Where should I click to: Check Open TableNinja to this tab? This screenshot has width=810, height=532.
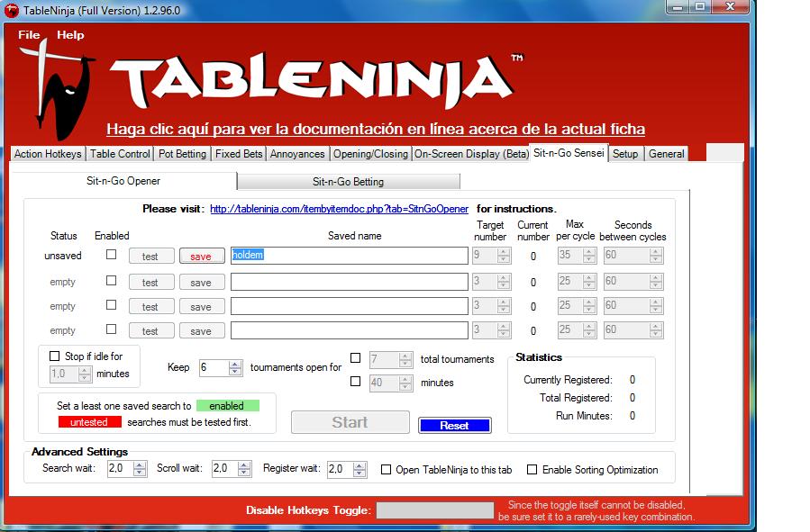pos(386,470)
